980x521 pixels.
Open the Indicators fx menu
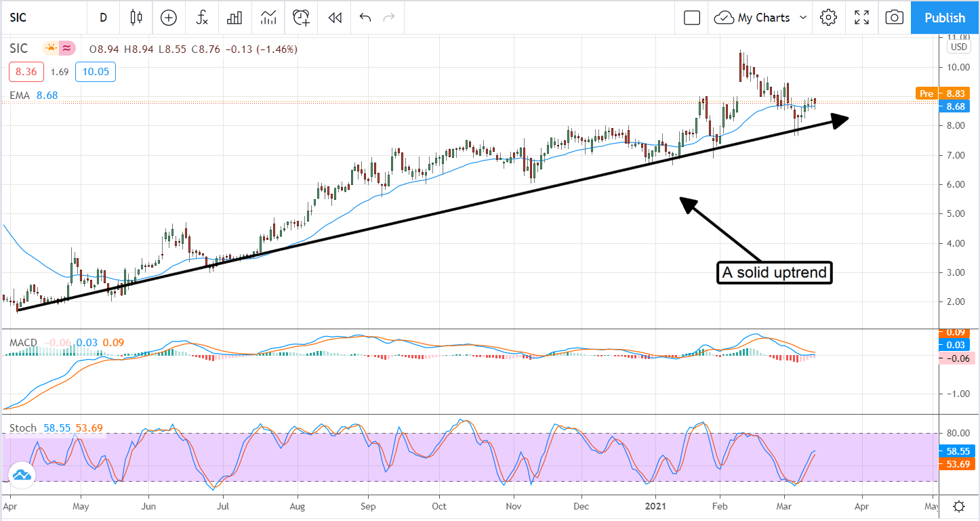[x=202, y=18]
